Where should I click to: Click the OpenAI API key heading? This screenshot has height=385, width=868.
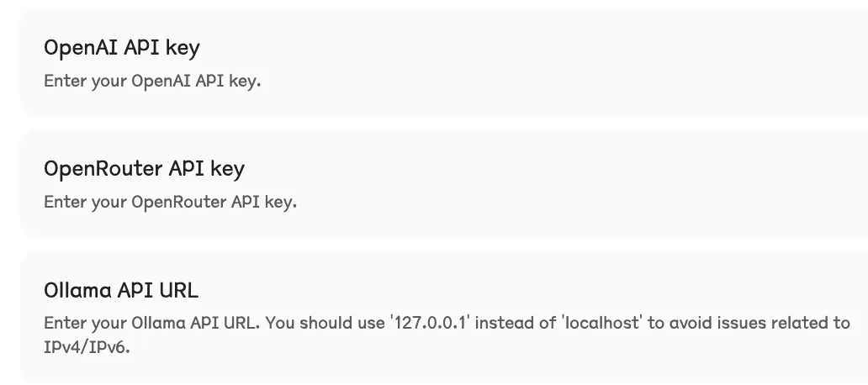[x=122, y=48]
